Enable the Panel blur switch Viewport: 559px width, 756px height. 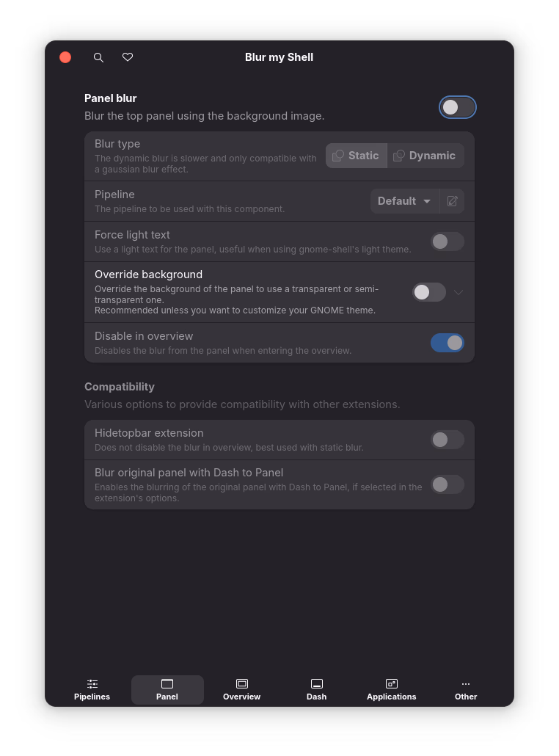click(457, 107)
